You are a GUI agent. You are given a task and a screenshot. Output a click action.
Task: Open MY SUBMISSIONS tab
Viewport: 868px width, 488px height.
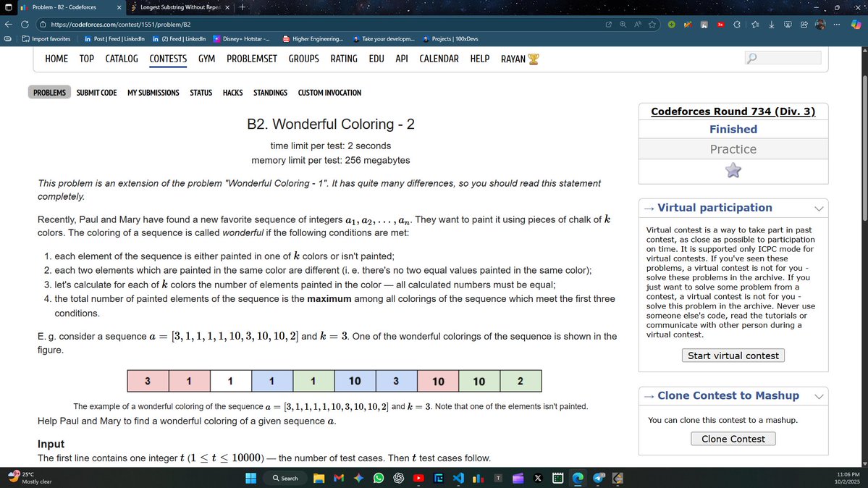coord(153,93)
